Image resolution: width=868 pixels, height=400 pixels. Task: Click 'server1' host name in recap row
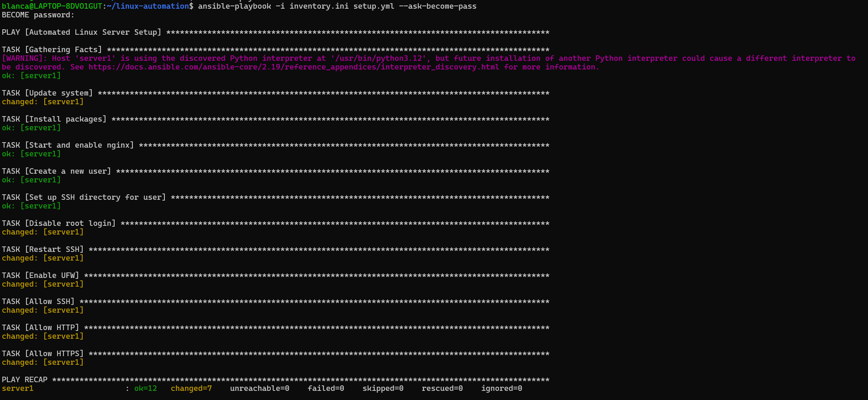tap(18, 389)
